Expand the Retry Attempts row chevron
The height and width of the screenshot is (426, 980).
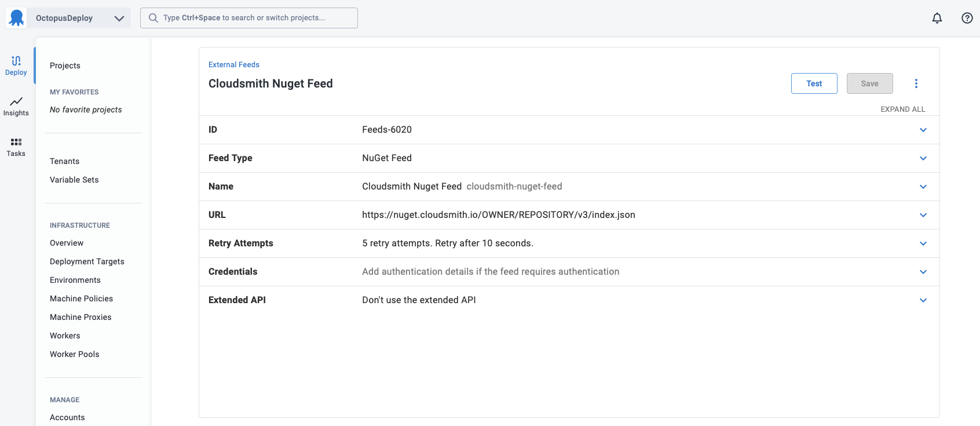(923, 243)
